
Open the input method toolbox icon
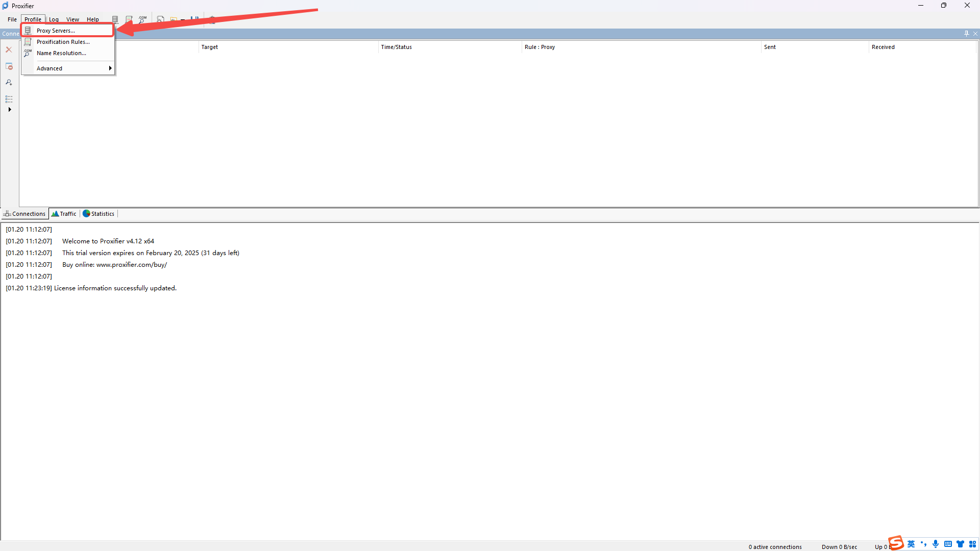[973, 544]
